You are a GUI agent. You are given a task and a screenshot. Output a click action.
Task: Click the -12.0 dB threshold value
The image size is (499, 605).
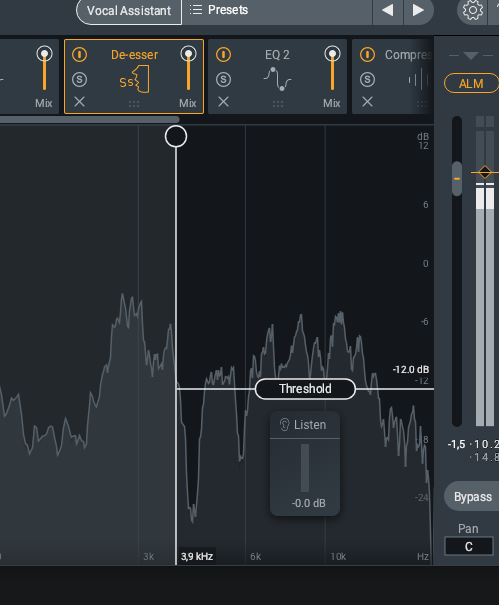[x=411, y=370]
